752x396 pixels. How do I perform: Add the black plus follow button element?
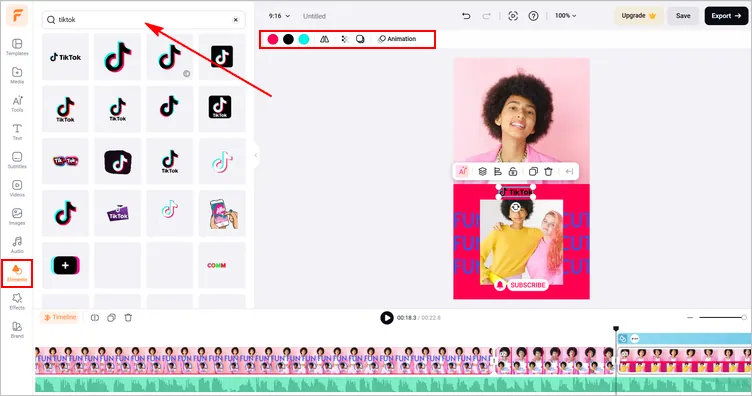(x=65, y=265)
